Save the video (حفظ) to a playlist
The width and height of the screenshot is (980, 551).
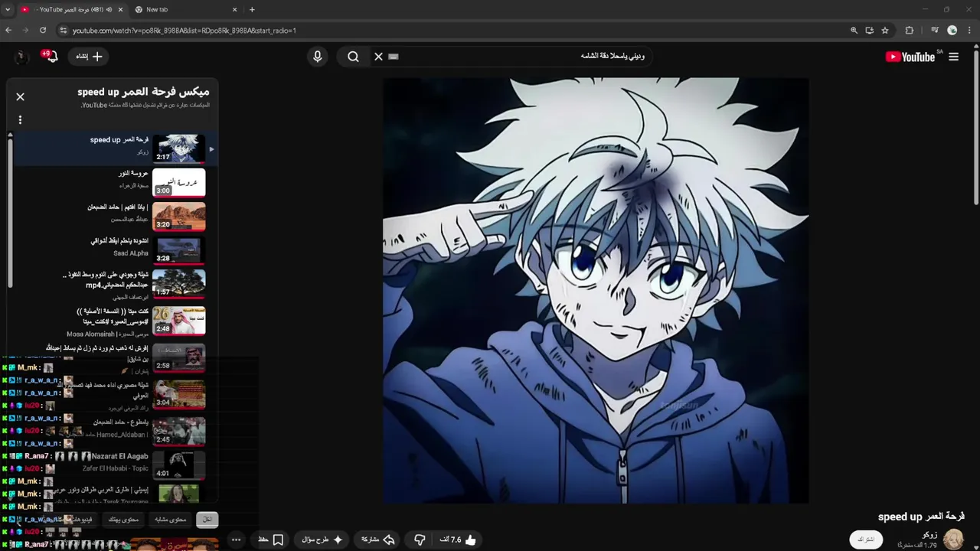tap(271, 540)
